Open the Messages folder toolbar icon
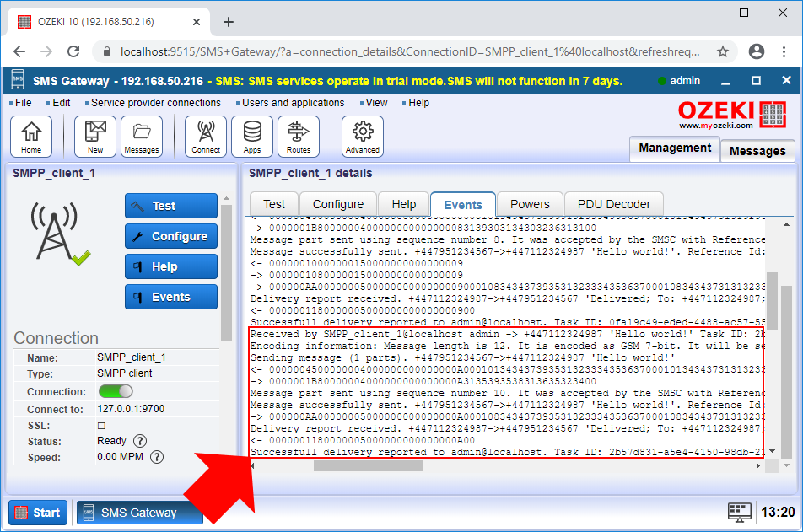The height and width of the screenshot is (532, 803). (x=142, y=137)
